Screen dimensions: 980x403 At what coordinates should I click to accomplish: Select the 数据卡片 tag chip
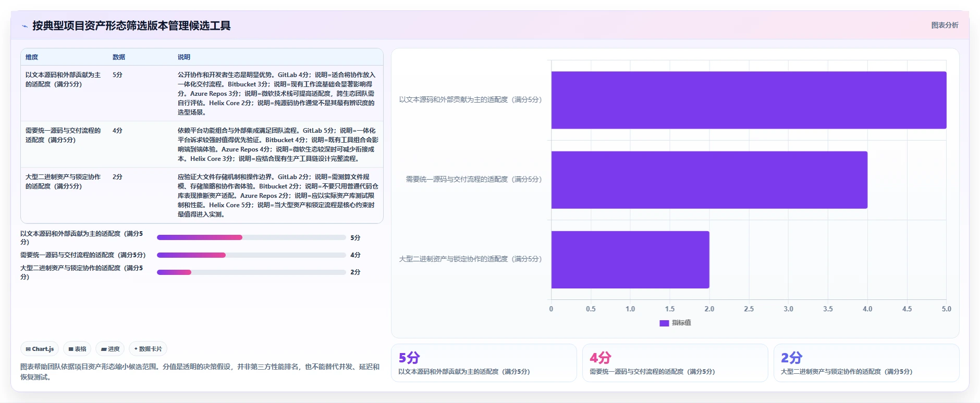(148, 349)
